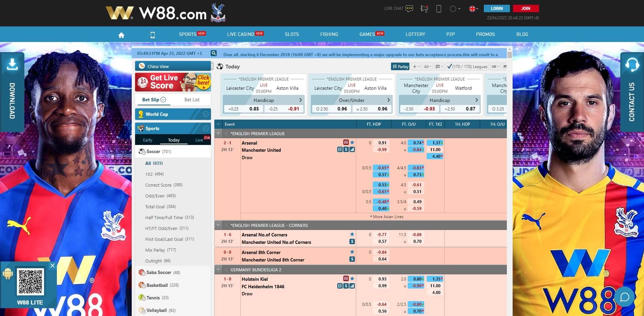Click the LOGIN button
The image size is (644, 316).
tap(497, 8)
